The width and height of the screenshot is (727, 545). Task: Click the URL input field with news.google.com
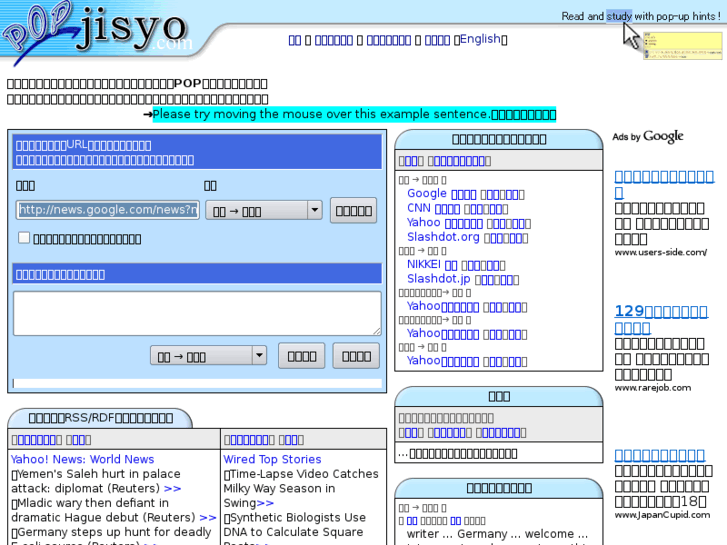tap(108, 210)
